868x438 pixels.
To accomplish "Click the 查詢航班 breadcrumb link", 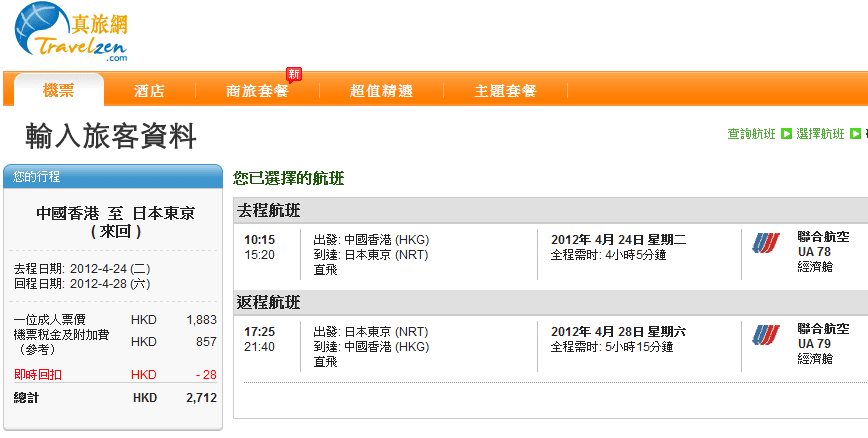I will (x=751, y=134).
